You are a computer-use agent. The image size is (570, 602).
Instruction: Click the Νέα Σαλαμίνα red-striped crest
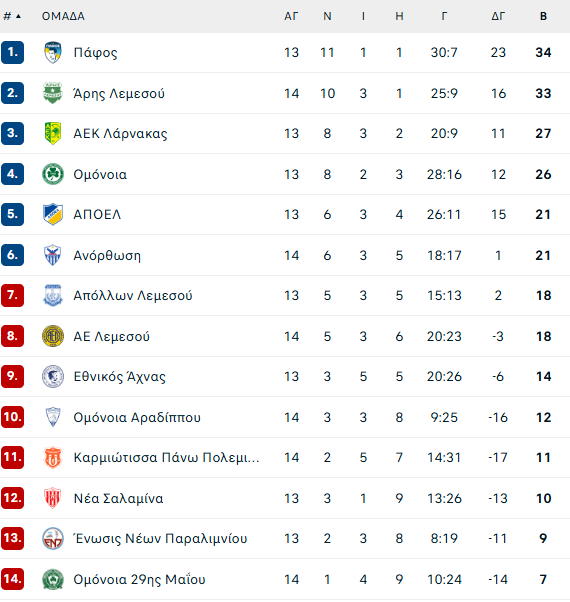click(53, 498)
